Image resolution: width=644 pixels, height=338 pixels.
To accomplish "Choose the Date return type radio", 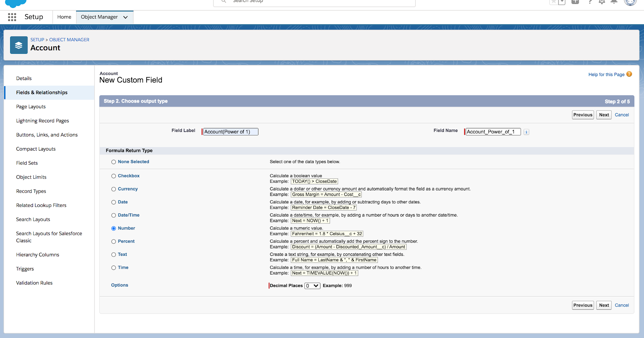I will pyautogui.click(x=114, y=202).
